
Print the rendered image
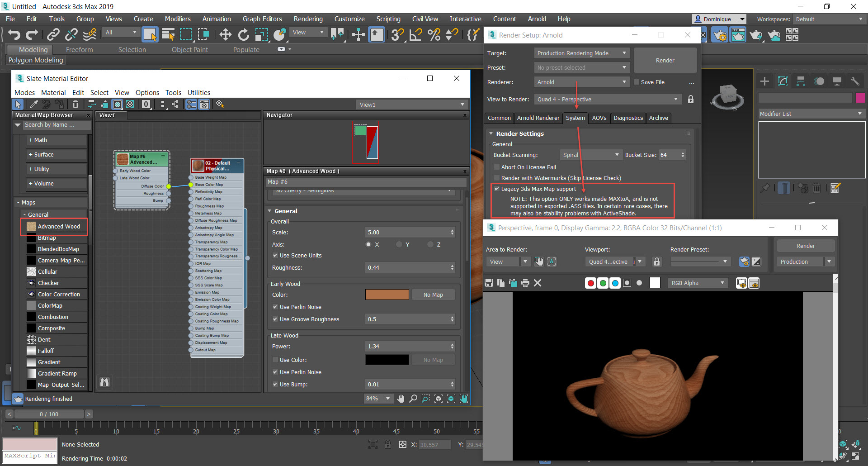(x=525, y=283)
